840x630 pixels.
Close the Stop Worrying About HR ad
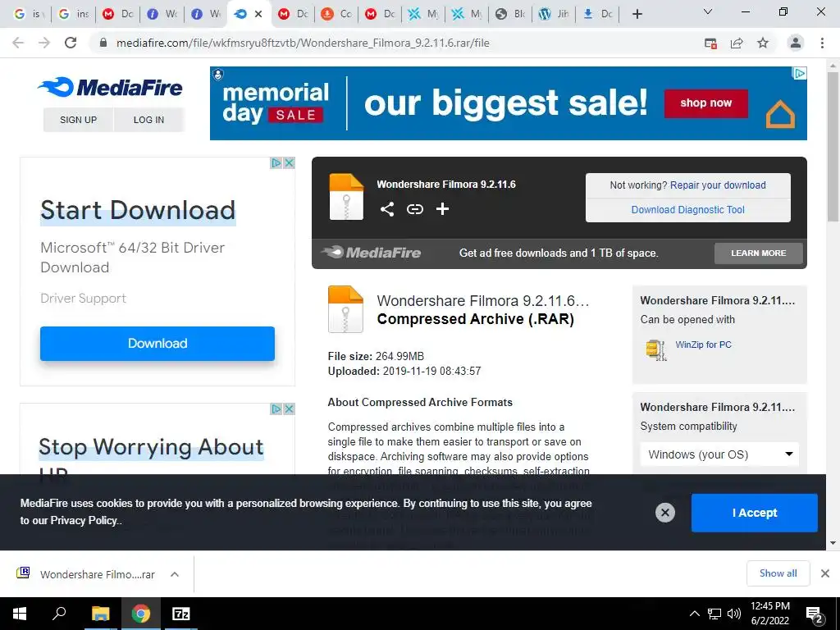click(289, 409)
